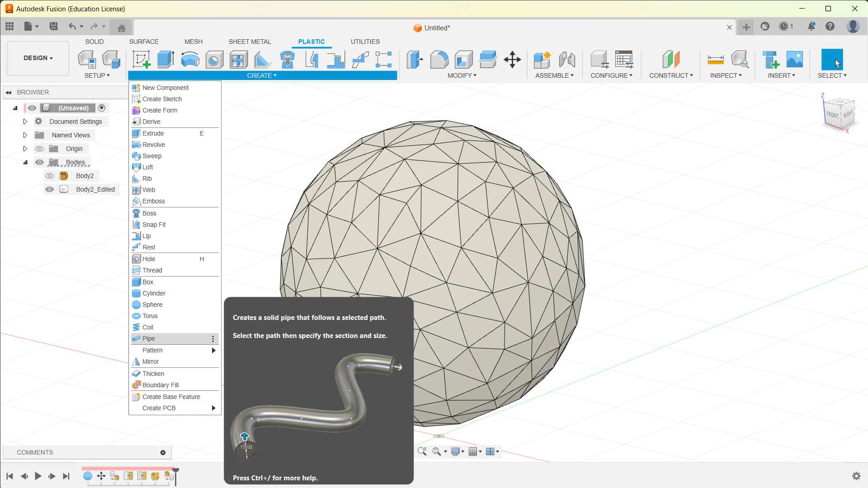This screenshot has width=868, height=488.
Task: Click the ViewCube FRONT face
Action: coord(832,115)
